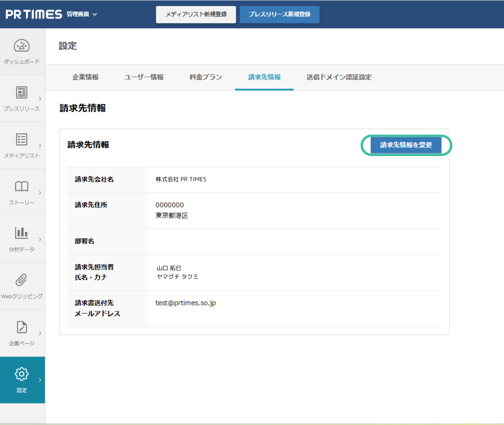Expand the 管理画面 dropdown in header

point(82,14)
